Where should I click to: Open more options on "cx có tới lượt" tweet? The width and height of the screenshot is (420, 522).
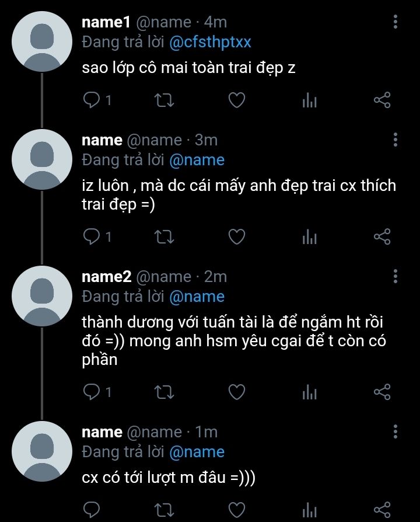tap(395, 432)
